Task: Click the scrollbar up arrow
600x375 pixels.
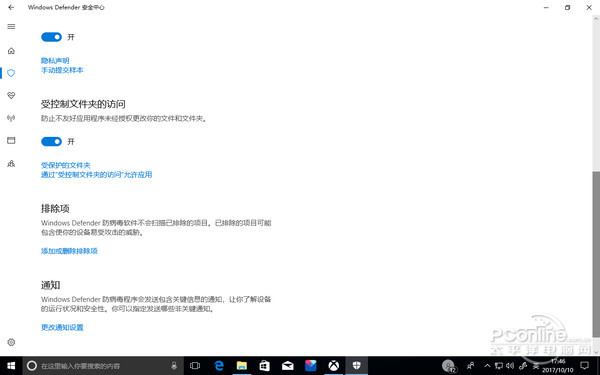Action: point(596,18)
